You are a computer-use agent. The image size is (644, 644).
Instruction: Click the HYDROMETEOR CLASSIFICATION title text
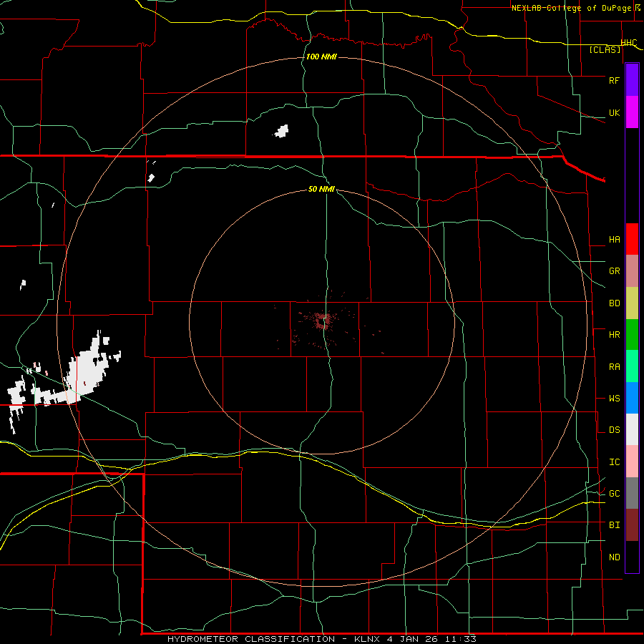tap(251, 639)
